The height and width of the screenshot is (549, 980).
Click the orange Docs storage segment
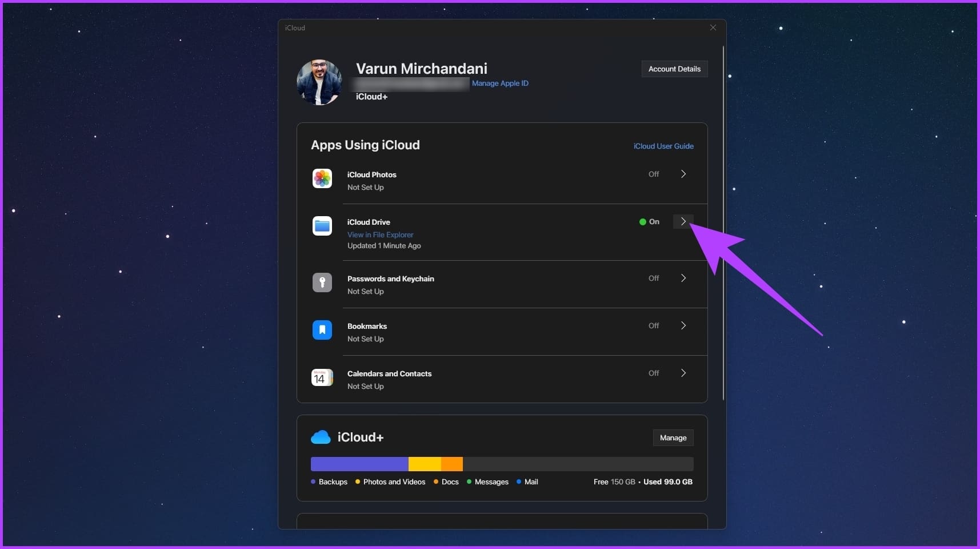(452, 464)
